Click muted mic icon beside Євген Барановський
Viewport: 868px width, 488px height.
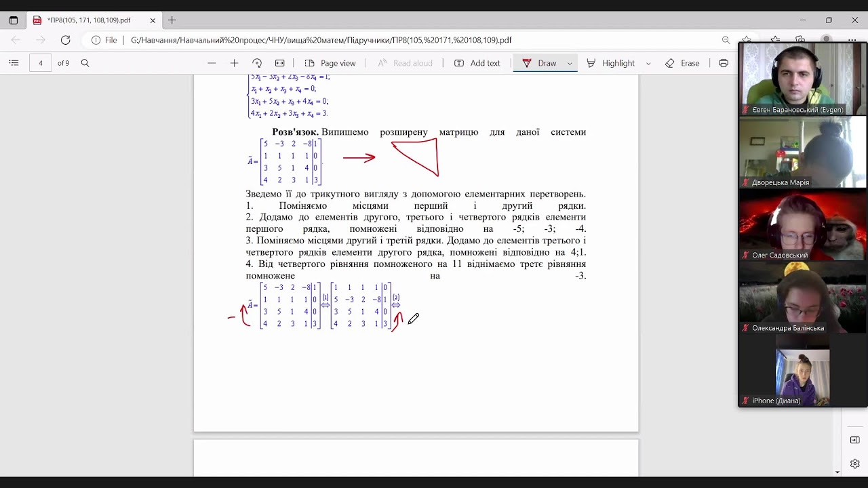(746, 110)
